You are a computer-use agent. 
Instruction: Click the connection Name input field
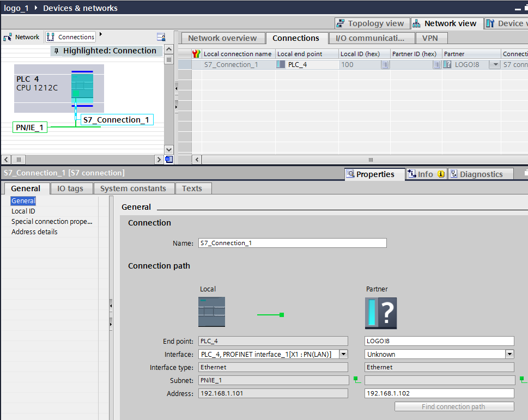pyautogui.click(x=292, y=243)
